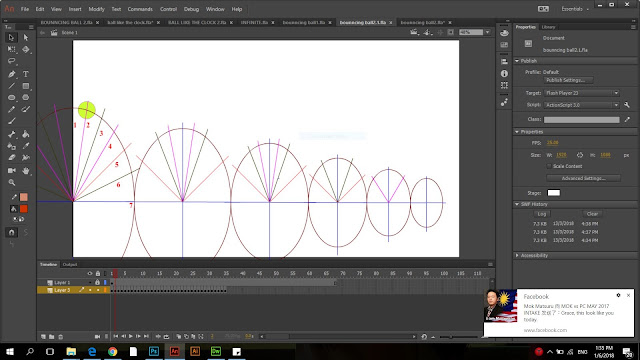Image resolution: width=640 pixels, height=360 pixels.
Task: Click the Edit class definition pencil icon
Action: click(x=627, y=119)
